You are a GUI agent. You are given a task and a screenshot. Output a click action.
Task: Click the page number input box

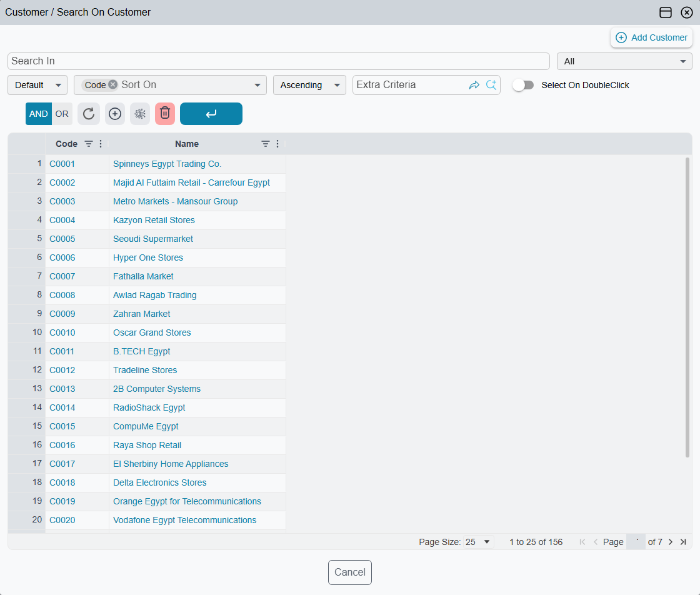636,542
